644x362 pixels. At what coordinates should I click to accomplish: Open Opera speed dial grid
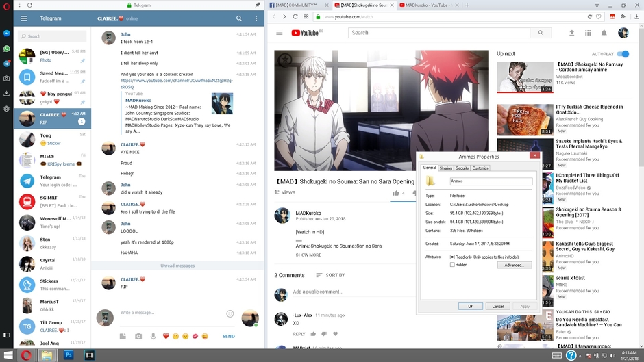pyautogui.click(x=306, y=17)
